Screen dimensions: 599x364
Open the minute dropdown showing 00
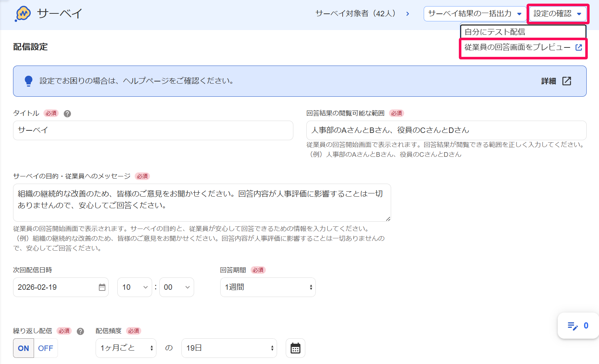[177, 287]
